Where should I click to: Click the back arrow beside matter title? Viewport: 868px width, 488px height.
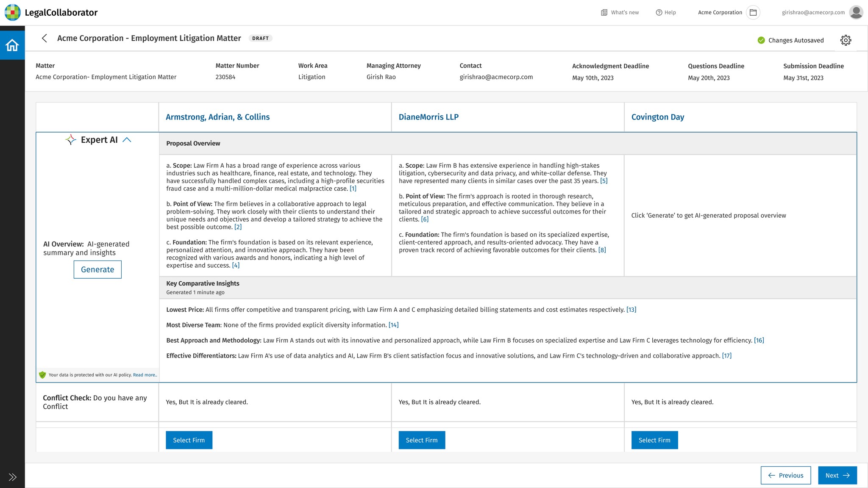point(45,38)
